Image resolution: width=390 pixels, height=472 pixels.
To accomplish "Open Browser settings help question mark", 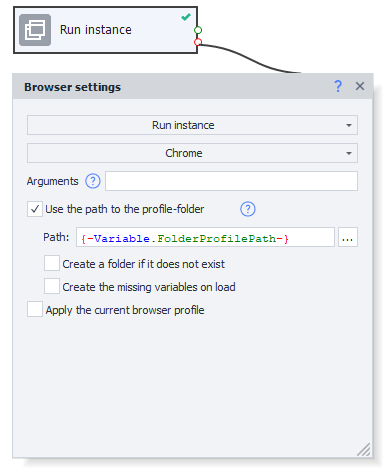I will coord(338,86).
